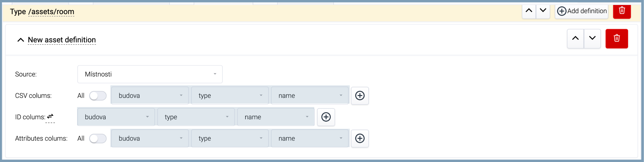Move New asset definition up

[575, 38]
